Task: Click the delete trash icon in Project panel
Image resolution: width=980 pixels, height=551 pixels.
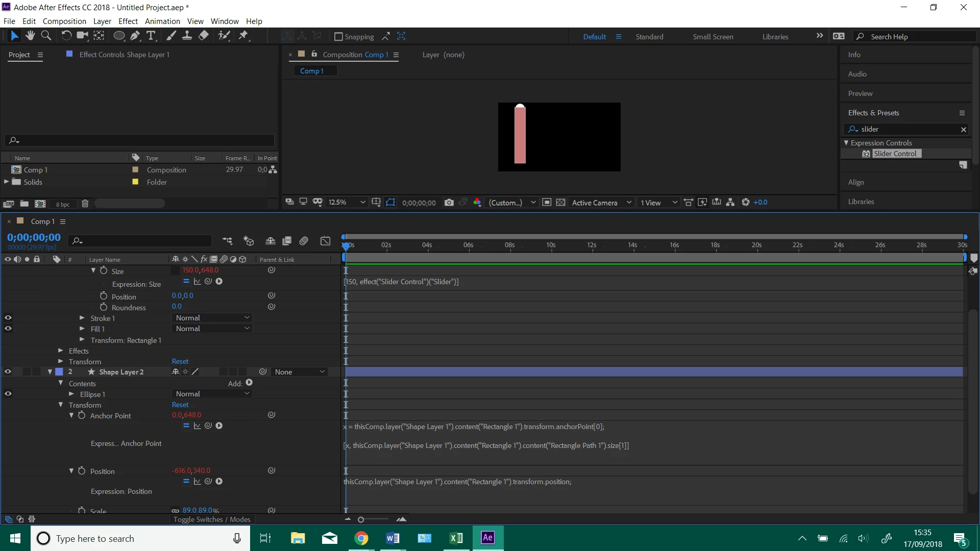Action: click(x=85, y=204)
